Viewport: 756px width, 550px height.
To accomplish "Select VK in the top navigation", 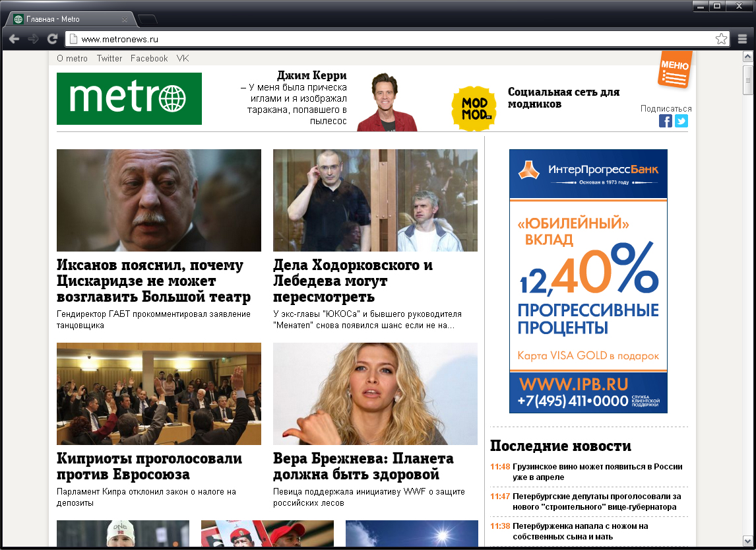I will pos(182,58).
